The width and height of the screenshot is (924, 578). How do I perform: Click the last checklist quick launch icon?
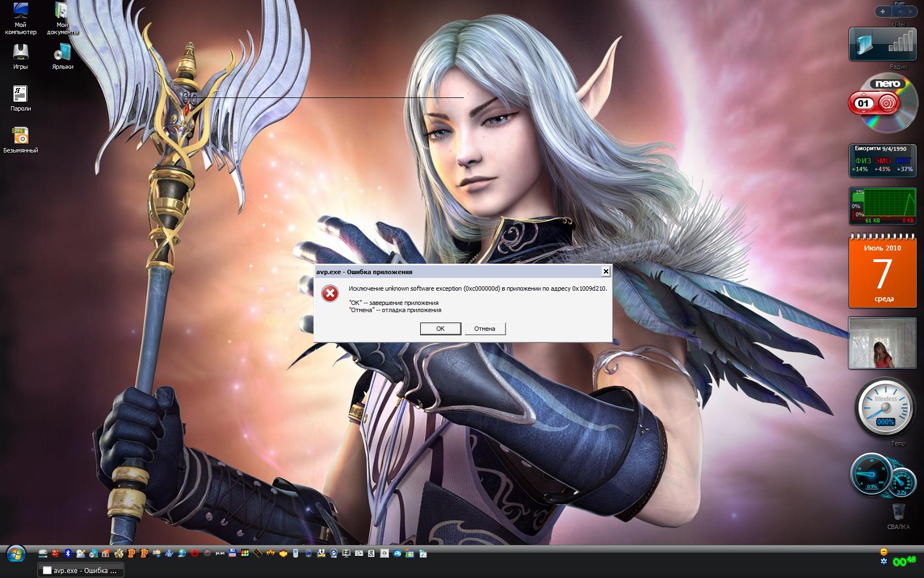pos(422,553)
